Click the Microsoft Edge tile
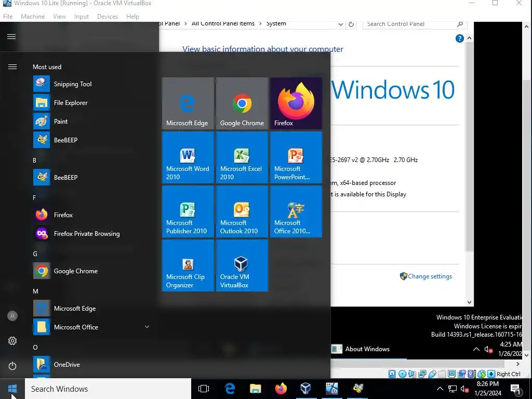The image size is (532, 399). [x=188, y=103]
